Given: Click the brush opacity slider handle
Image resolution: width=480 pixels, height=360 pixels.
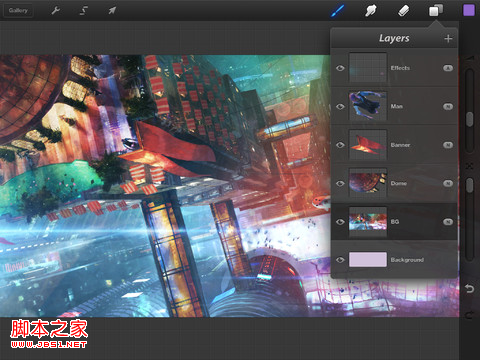Looking at the screenshot, I should coord(469,185).
